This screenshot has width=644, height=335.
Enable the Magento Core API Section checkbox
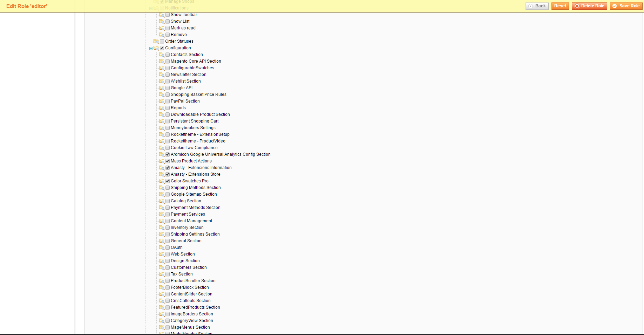coord(168,61)
